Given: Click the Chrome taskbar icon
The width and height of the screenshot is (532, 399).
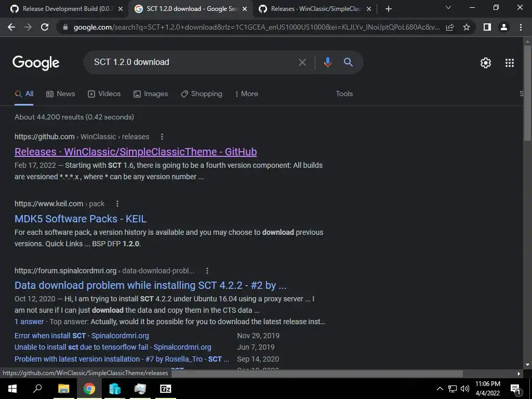Looking at the screenshot, I should 89,389.
